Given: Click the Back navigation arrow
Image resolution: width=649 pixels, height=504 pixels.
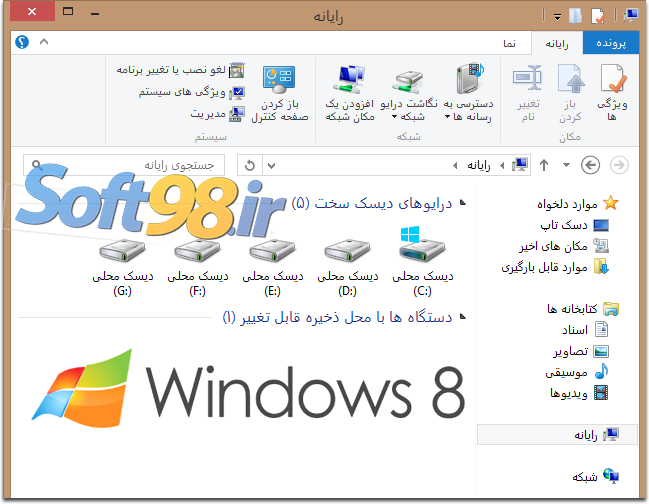Looking at the screenshot, I should (590, 165).
